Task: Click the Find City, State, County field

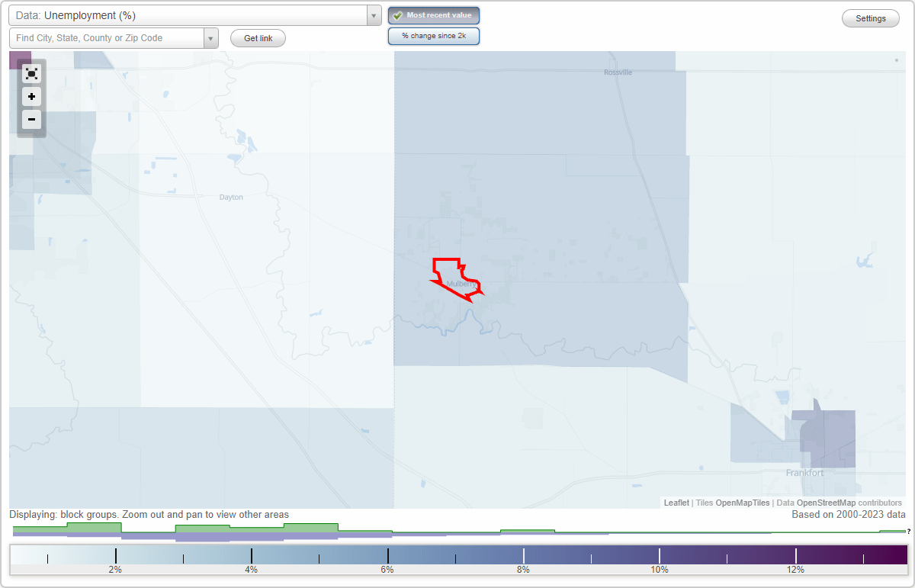Action: (107, 38)
